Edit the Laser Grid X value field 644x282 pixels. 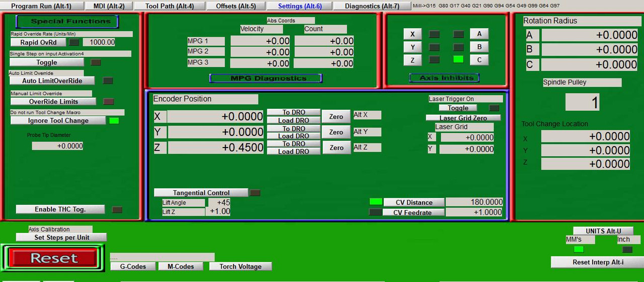pos(466,137)
